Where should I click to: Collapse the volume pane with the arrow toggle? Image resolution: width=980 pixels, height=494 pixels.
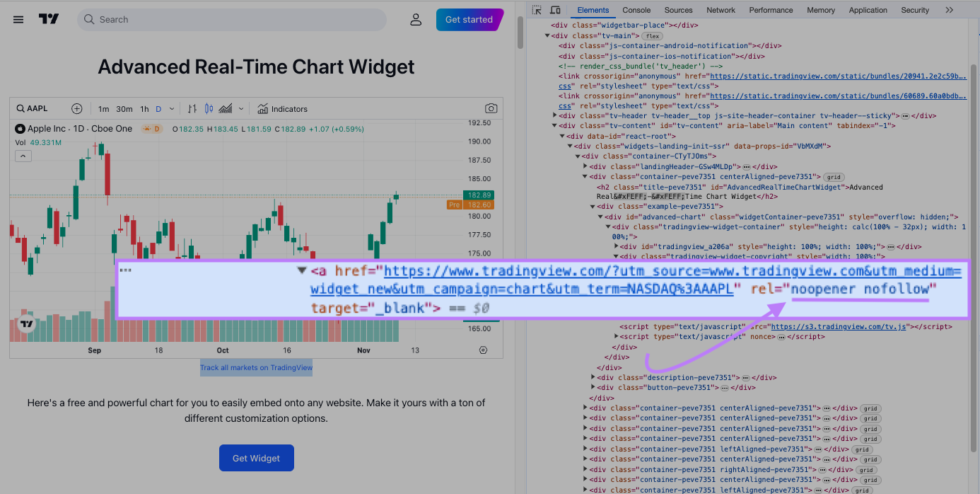pyautogui.click(x=23, y=155)
